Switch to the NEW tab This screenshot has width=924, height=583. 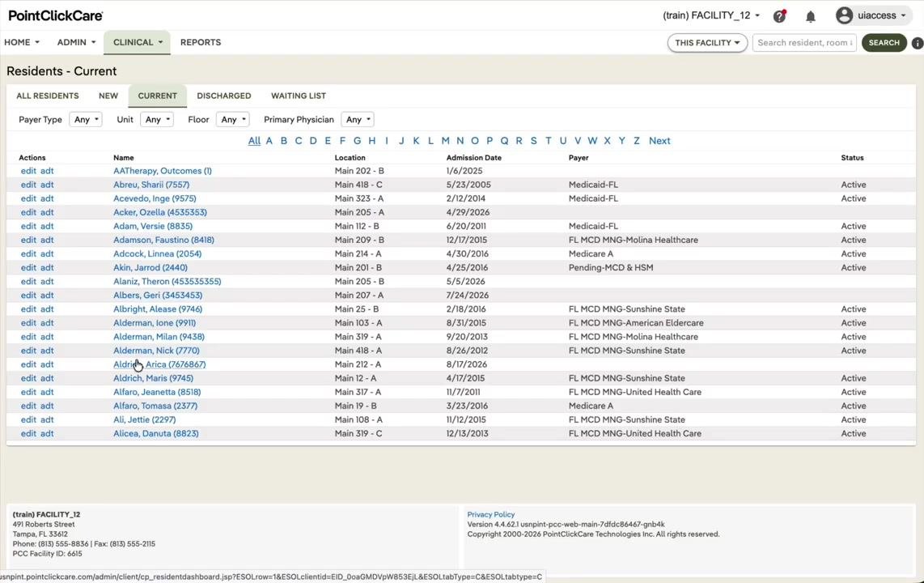108,96
